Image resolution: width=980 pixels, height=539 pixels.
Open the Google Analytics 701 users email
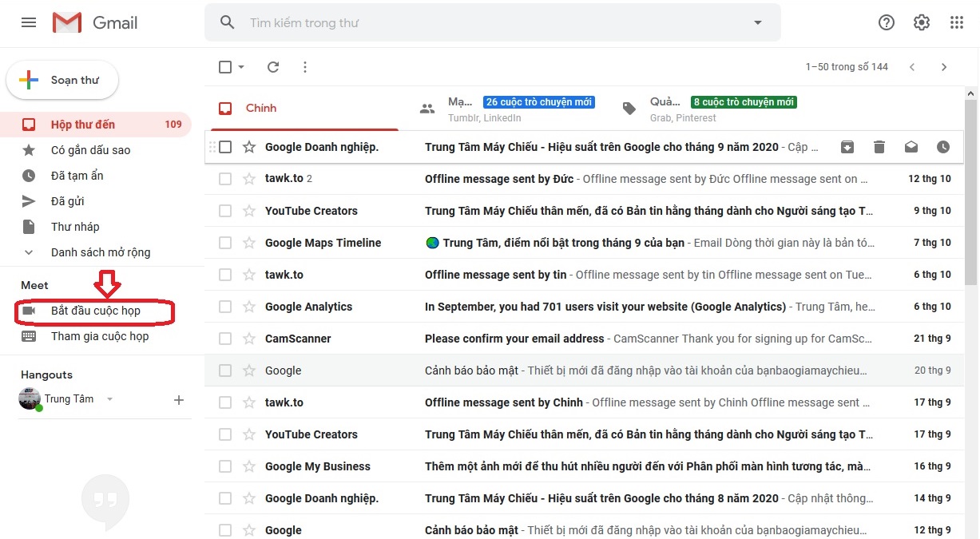[x=585, y=307]
